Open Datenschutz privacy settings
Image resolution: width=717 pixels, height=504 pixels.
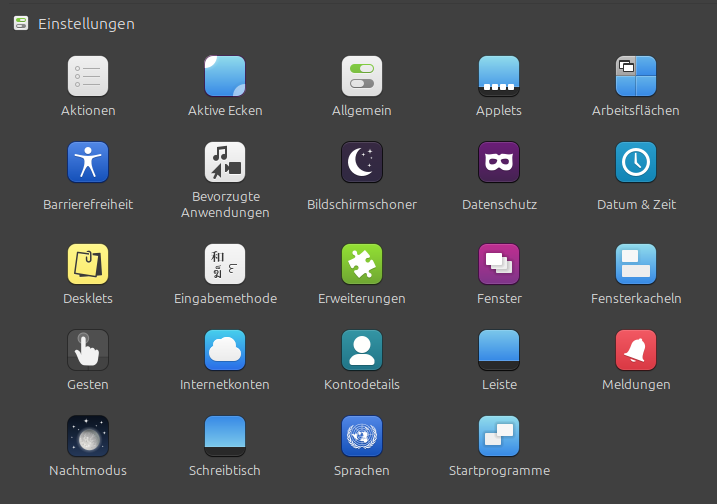[x=499, y=162]
